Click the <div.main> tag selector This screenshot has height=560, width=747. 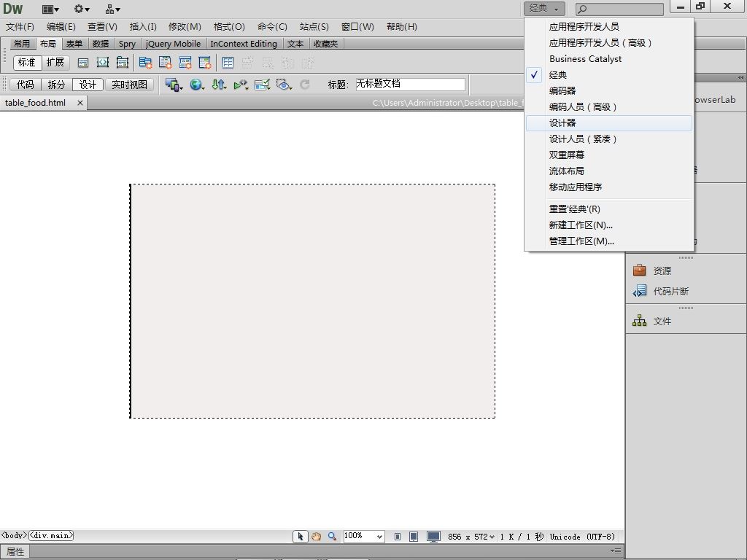pyautogui.click(x=51, y=535)
